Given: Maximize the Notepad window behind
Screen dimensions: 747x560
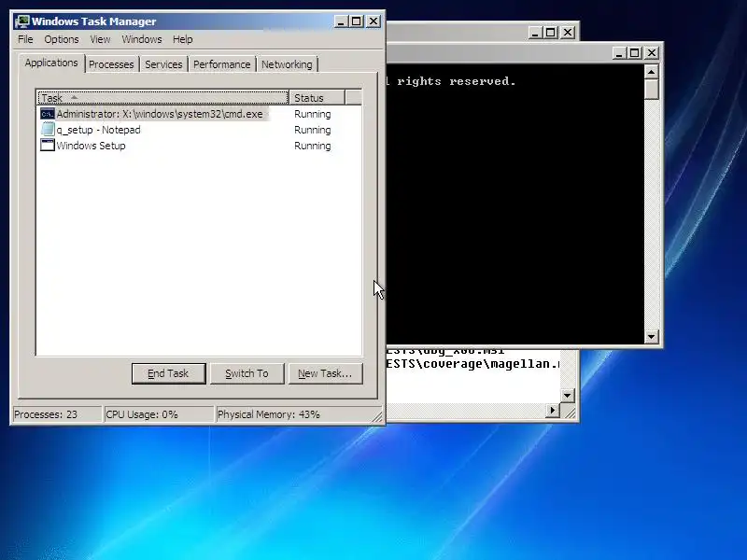Looking at the screenshot, I should [x=551, y=33].
